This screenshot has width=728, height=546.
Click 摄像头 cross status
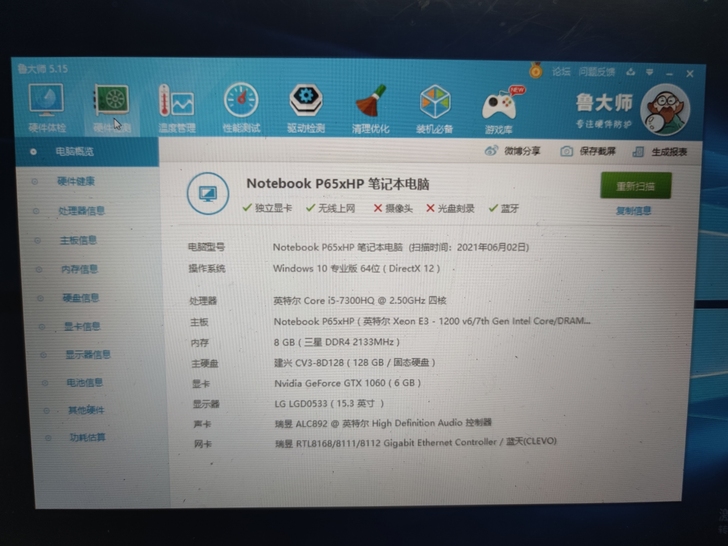click(393, 208)
